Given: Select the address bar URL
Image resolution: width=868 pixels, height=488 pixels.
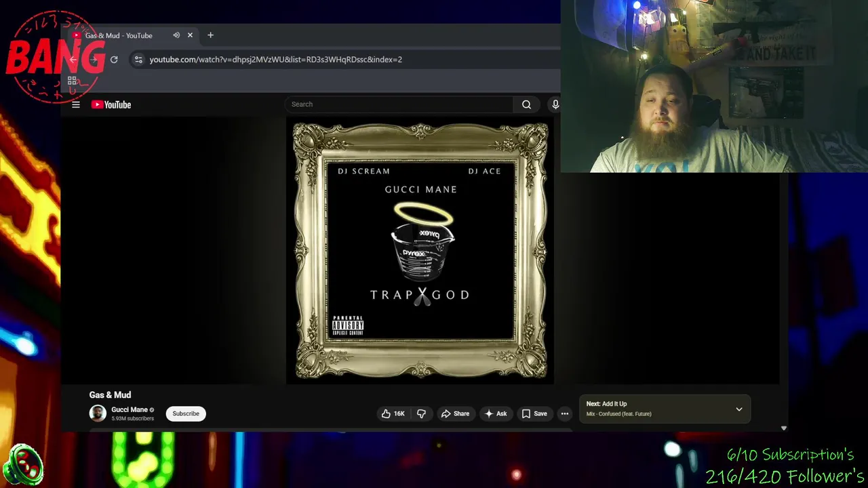Looking at the screenshot, I should pyautogui.click(x=275, y=60).
